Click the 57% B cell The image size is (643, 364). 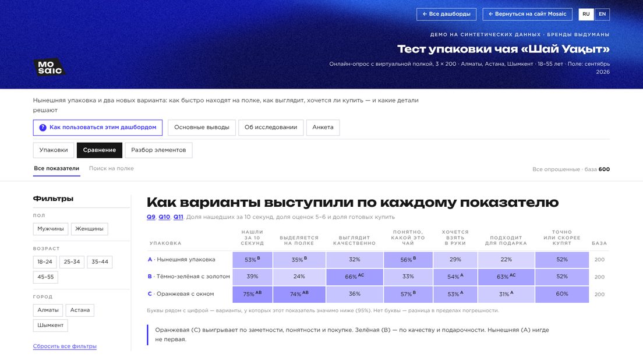coord(408,294)
